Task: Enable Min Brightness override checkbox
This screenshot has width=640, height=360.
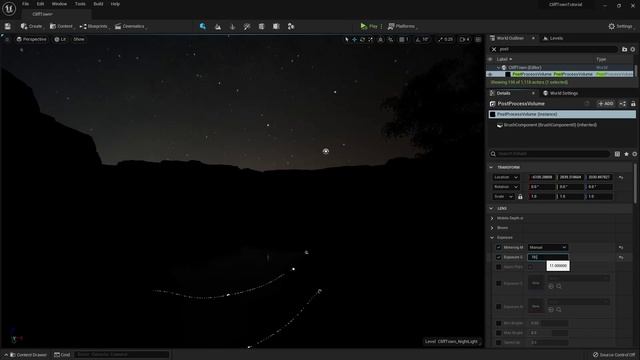Action: [498, 323]
